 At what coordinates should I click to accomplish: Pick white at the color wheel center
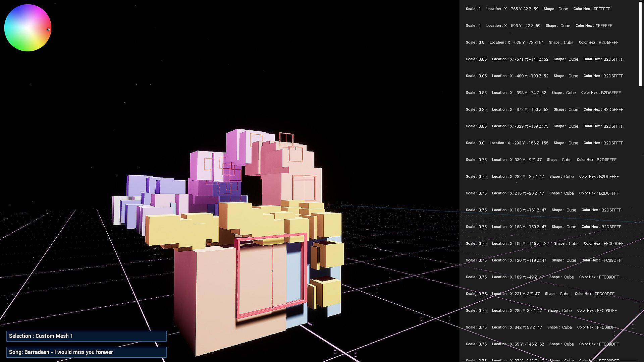[28, 28]
